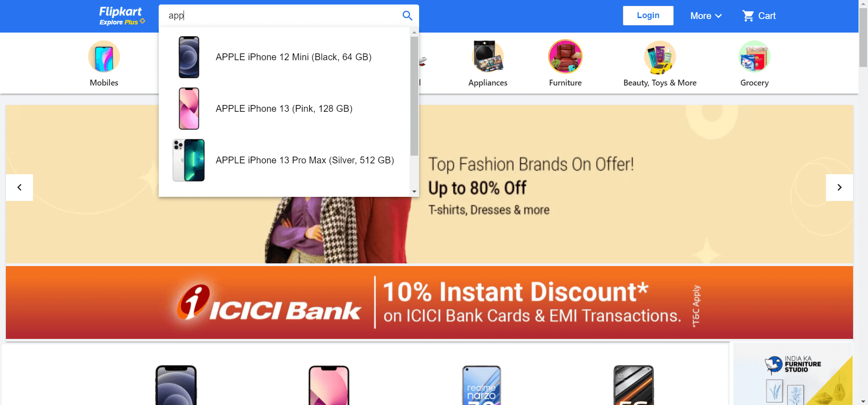
Task: Open the Mobiles category icon
Action: coord(104,57)
